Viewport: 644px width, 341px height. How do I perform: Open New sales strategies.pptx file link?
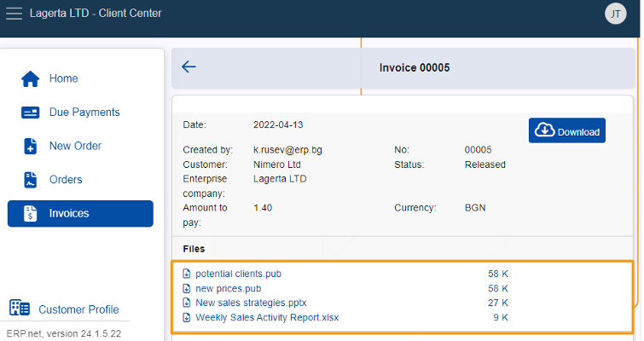pos(251,303)
